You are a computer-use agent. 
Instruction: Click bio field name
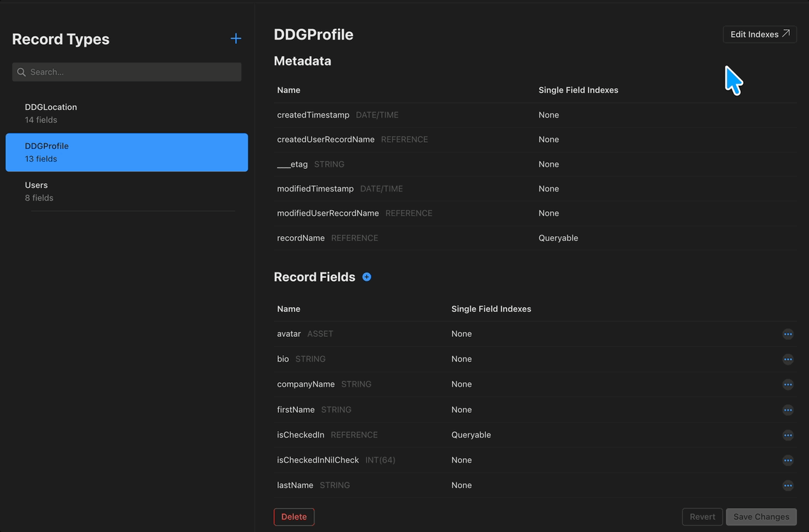tap(282, 360)
